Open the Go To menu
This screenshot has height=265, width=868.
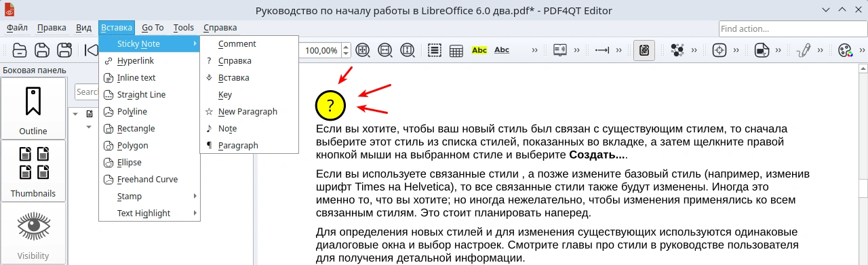[153, 28]
